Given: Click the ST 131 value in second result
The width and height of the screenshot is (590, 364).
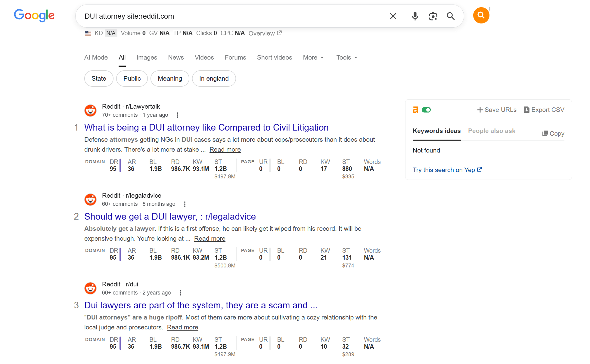Looking at the screenshot, I should [x=347, y=258].
